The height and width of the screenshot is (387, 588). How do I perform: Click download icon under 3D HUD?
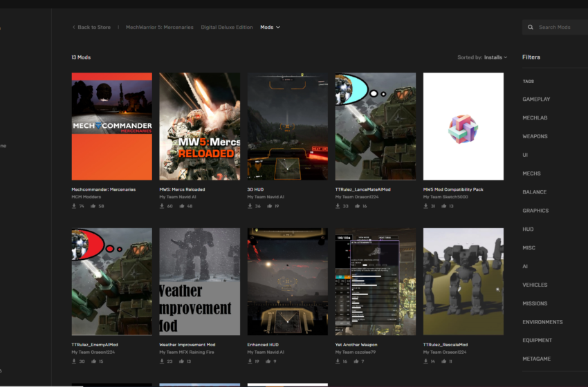tap(250, 206)
